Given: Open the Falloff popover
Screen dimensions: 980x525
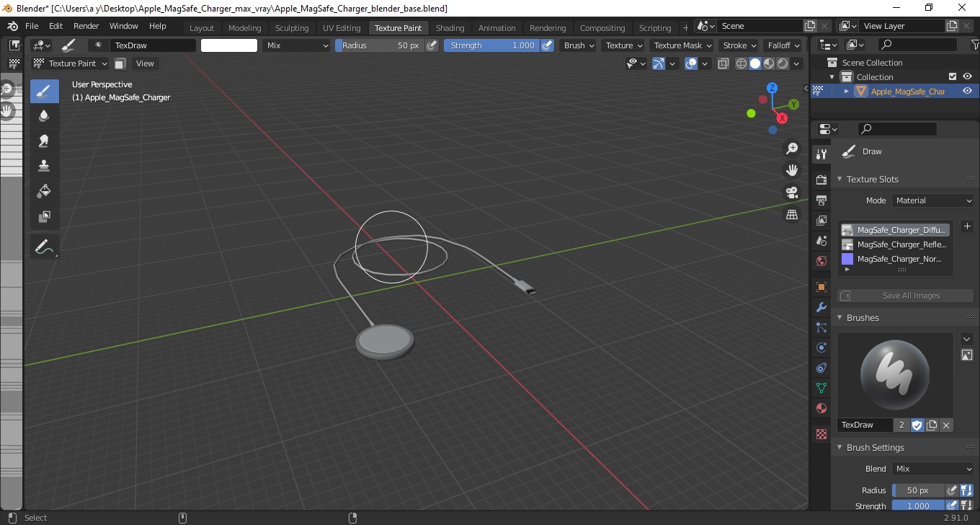Looking at the screenshot, I should click(783, 45).
